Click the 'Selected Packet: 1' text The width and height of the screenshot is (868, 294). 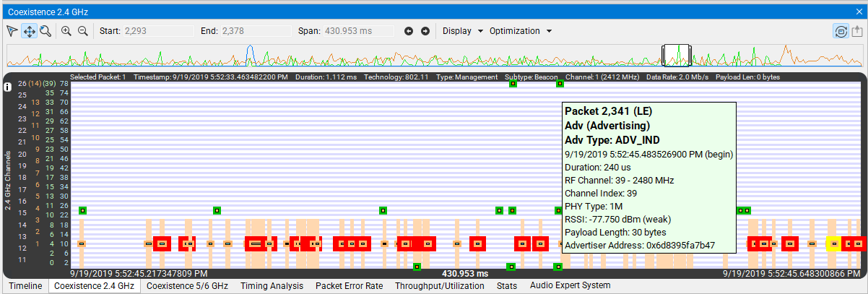97,77
